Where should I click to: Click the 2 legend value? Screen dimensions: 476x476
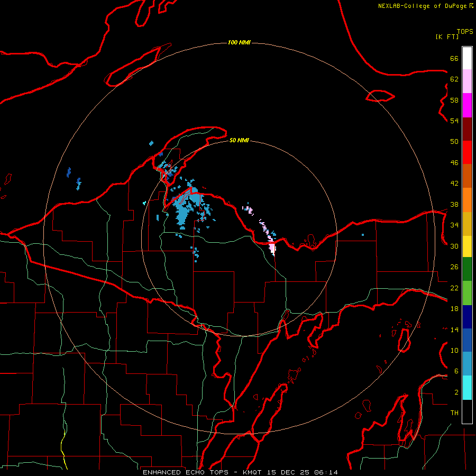tap(456, 392)
